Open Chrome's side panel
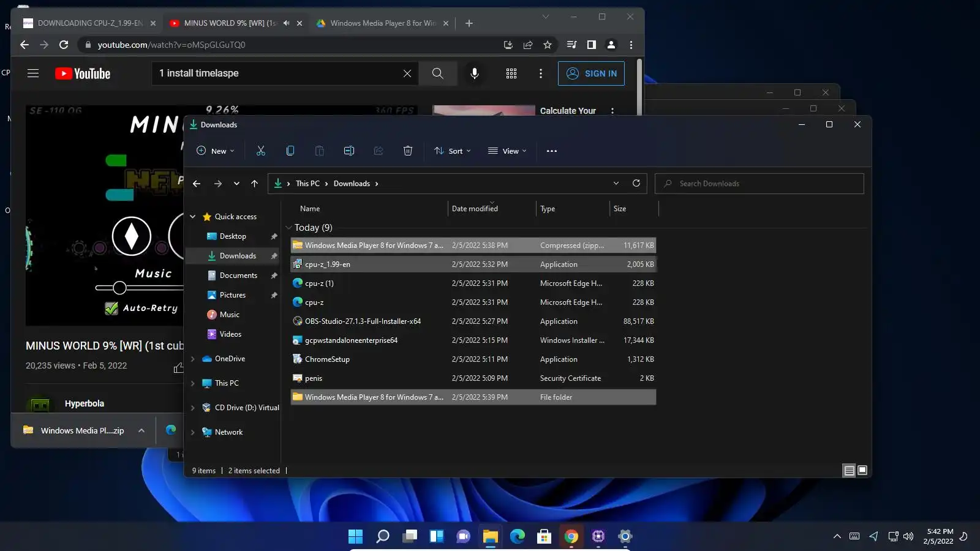The height and width of the screenshot is (551, 980). click(592, 45)
